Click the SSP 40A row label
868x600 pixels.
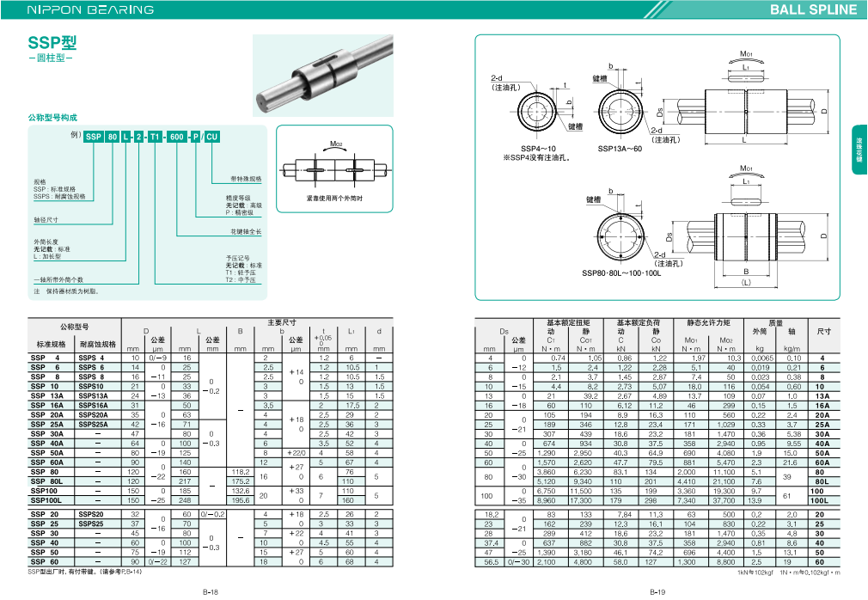47,443
